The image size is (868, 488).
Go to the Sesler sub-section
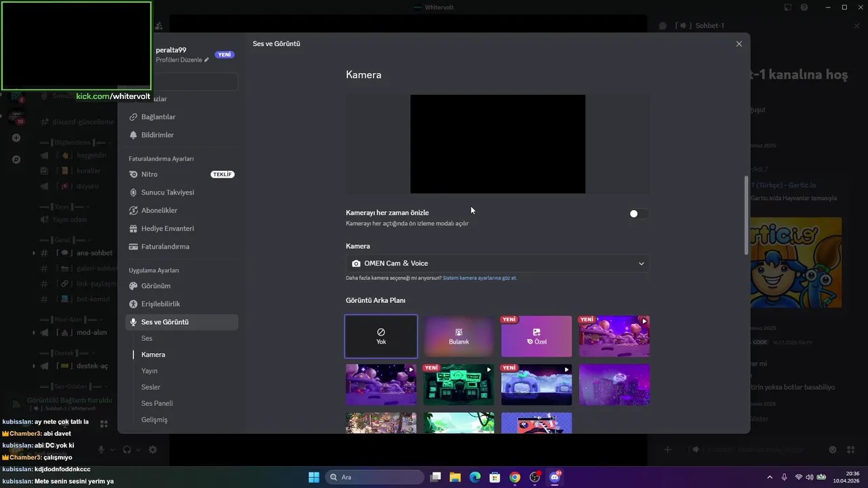pyautogui.click(x=151, y=387)
